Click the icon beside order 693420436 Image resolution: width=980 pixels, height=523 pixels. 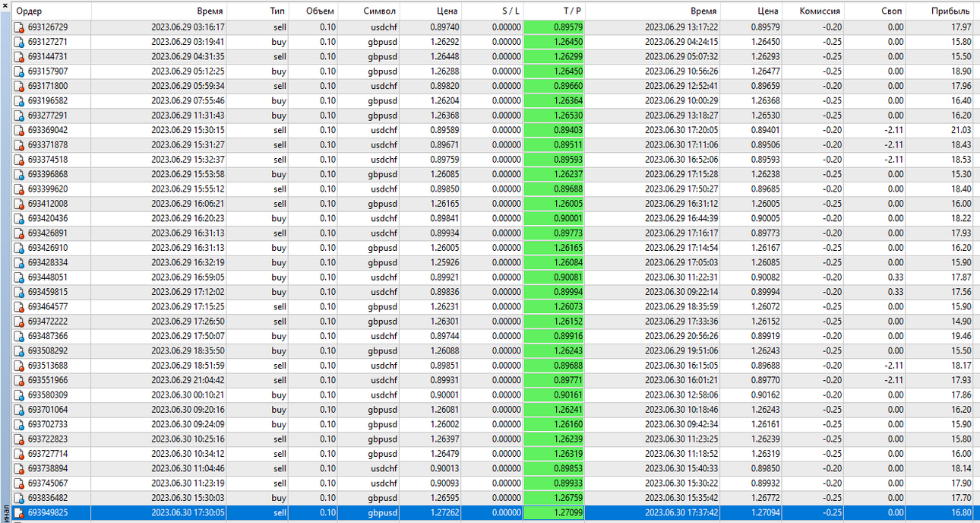pyautogui.click(x=20, y=218)
